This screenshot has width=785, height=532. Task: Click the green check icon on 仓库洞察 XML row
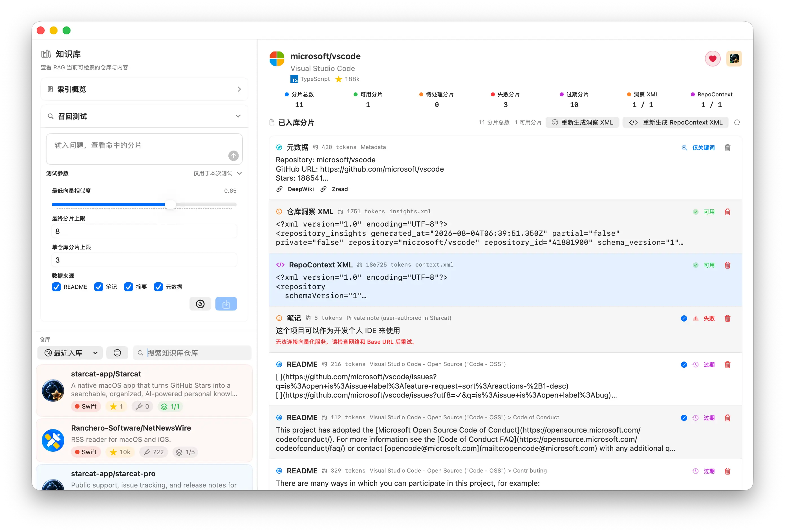click(x=696, y=212)
